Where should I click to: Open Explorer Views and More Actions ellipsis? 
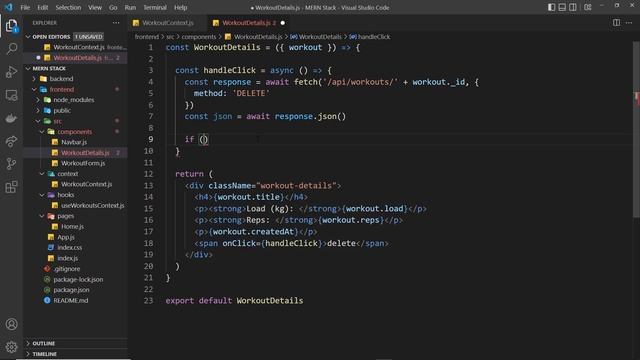point(116,23)
